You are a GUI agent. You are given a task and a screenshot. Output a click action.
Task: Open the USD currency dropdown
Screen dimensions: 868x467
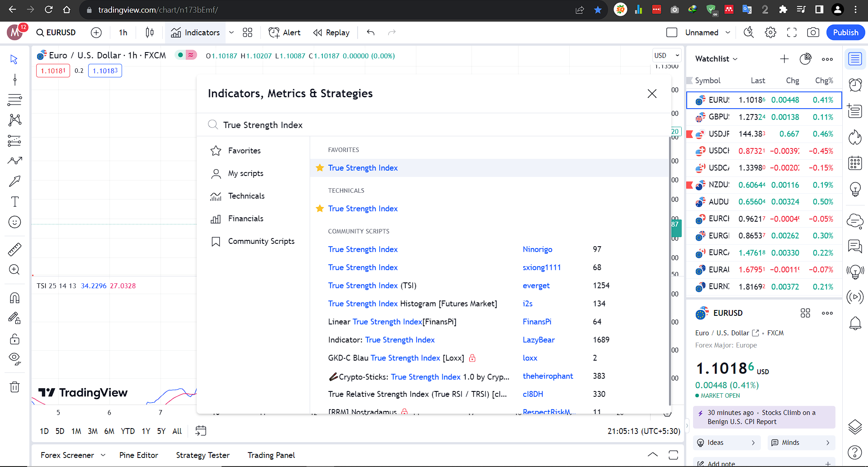tap(666, 56)
